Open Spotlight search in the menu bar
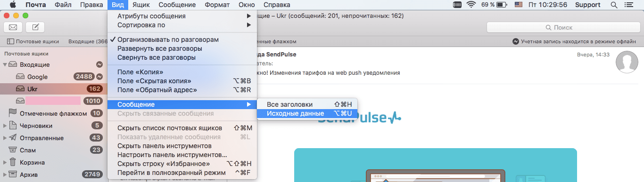The height and width of the screenshot is (182, 644). click(x=614, y=5)
